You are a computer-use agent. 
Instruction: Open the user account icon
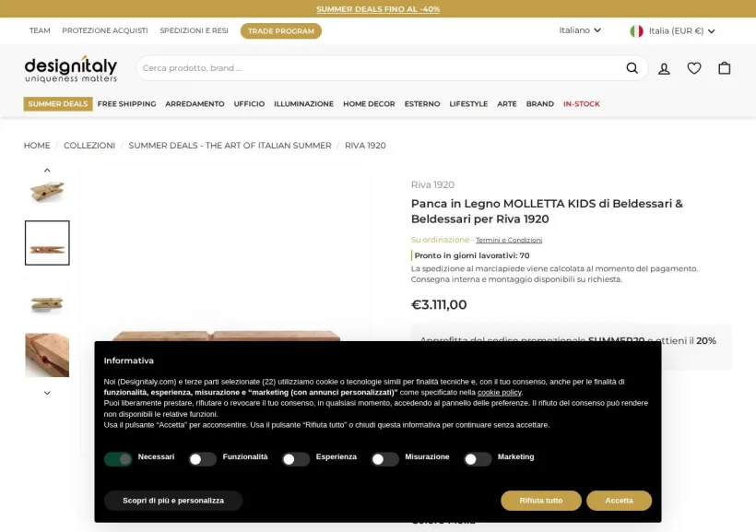point(664,68)
